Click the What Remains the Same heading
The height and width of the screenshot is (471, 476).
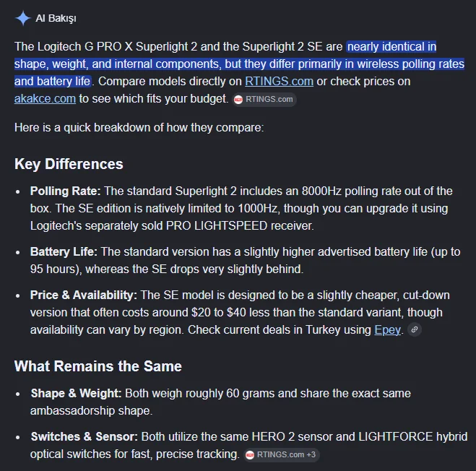pos(98,366)
